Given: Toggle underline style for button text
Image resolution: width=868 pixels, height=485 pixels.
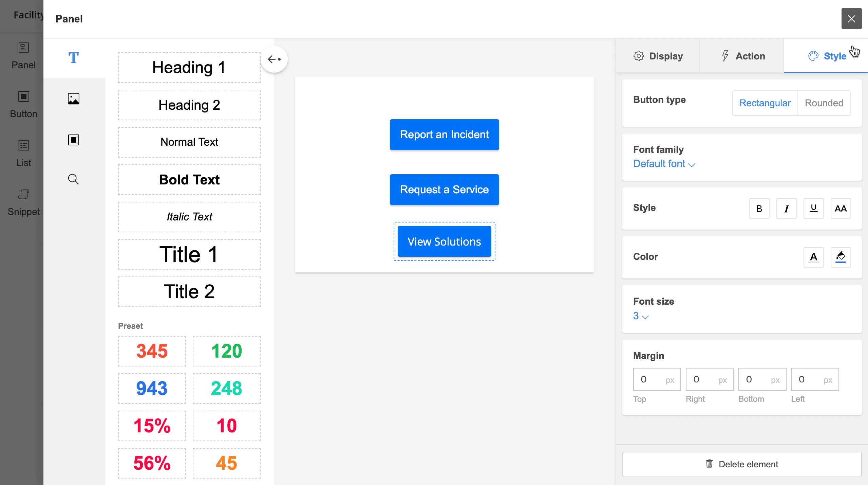Looking at the screenshot, I should coord(813,209).
